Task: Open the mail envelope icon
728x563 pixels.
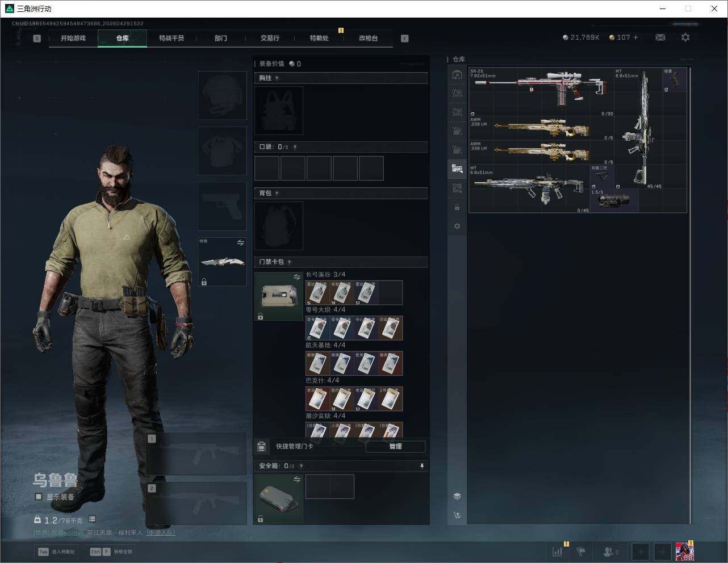Action: click(660, 37)
